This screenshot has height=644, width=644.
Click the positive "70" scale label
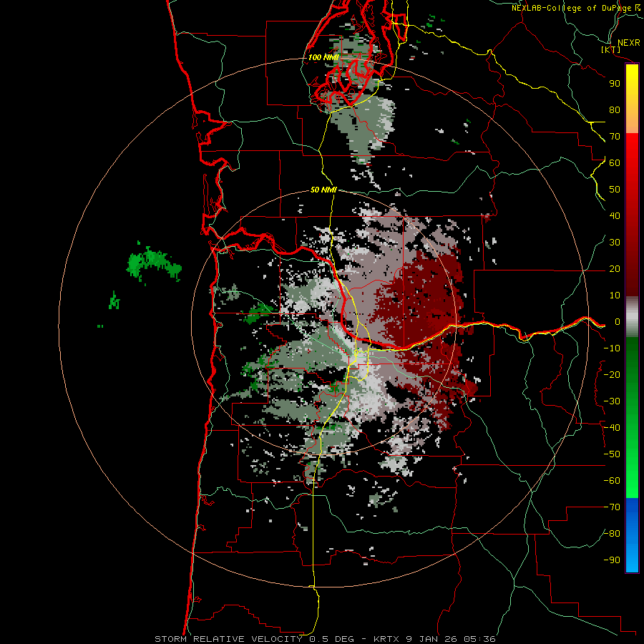pos(615,137)
